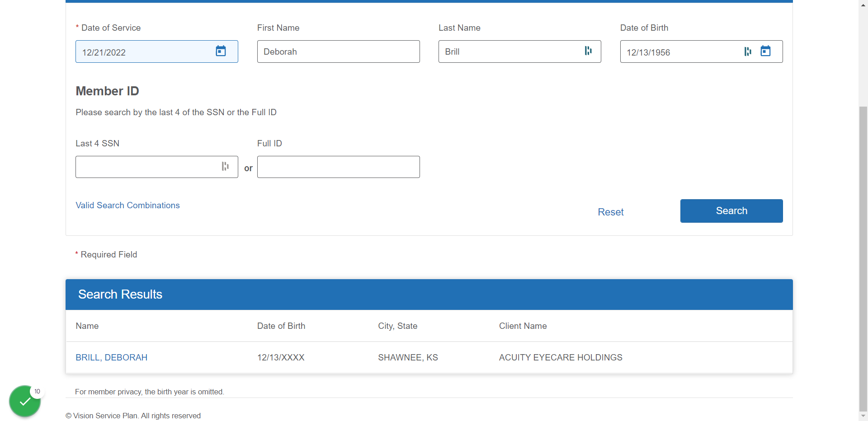Open Valid Search Combinations link
Viewport: 868px width, 421px height.
click(x=127, y=206)
